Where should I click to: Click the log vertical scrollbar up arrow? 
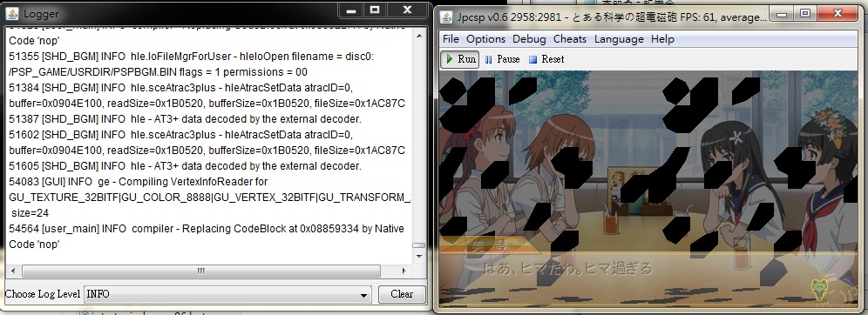point(419,37)
